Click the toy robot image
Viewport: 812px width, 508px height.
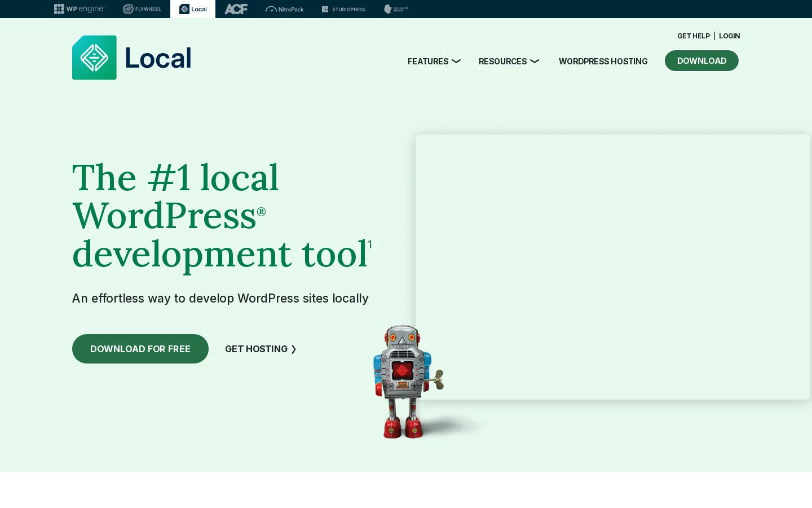[x=409, y=382]
